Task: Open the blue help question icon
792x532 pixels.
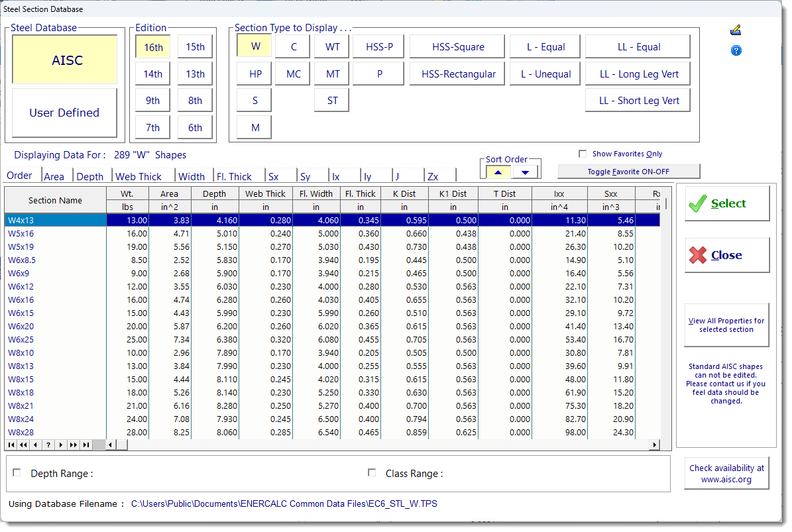Action: [x=736, y=50]
